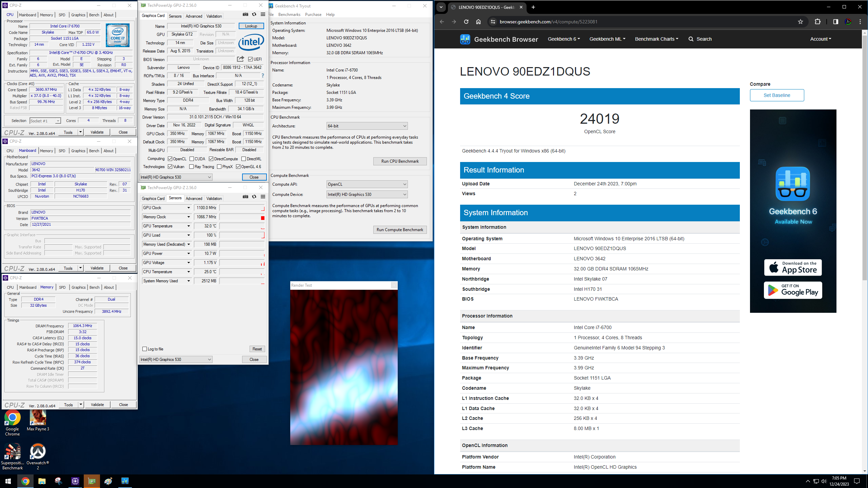The height and width of the screenshot is (488, 868).
Task: Open Validation tab in GPU-Z Sensors window
Action: tap(214, 199)
